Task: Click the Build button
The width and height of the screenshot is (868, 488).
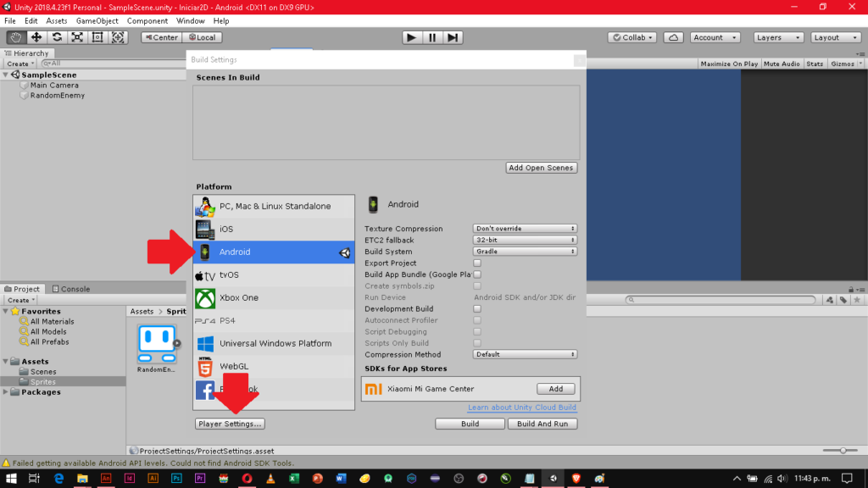Action: point(470,424)
